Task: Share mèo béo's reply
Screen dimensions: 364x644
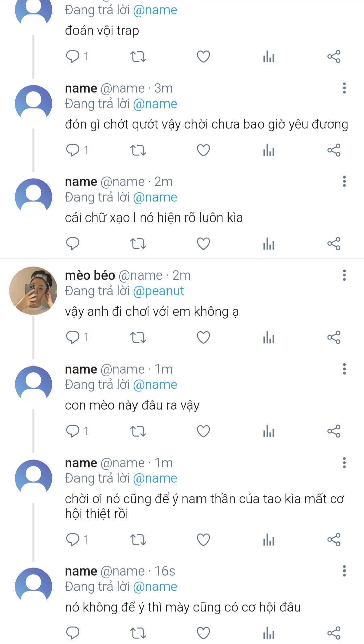Action: click(334, 337)
